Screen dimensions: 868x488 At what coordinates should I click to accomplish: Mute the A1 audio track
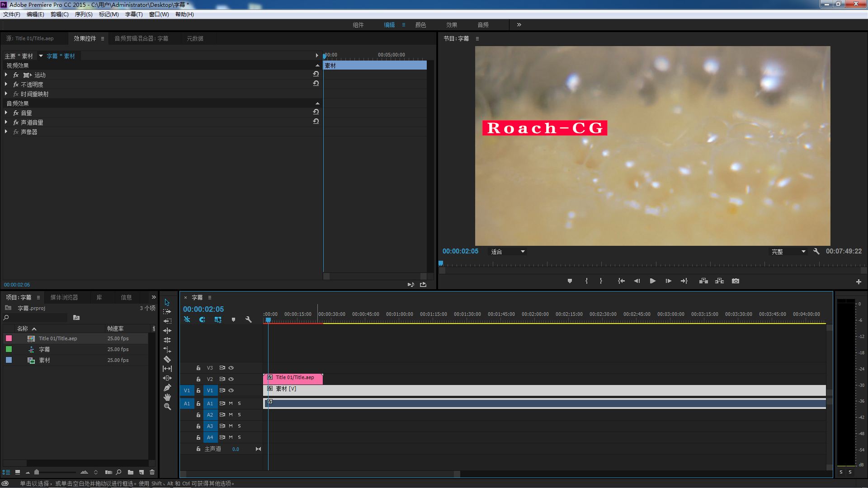click(x=230, y=403)
